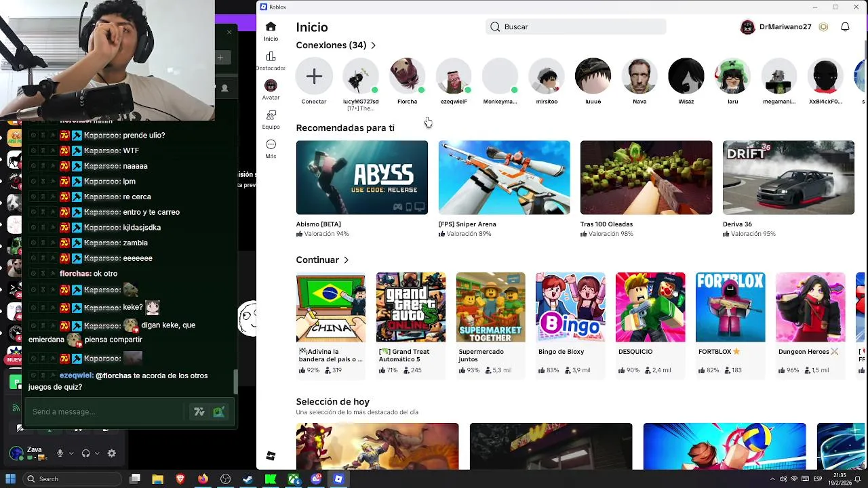This screenshot has width=868, height=488.
Task: Click DrMariwano27 username text
Action: click(785, 27)
